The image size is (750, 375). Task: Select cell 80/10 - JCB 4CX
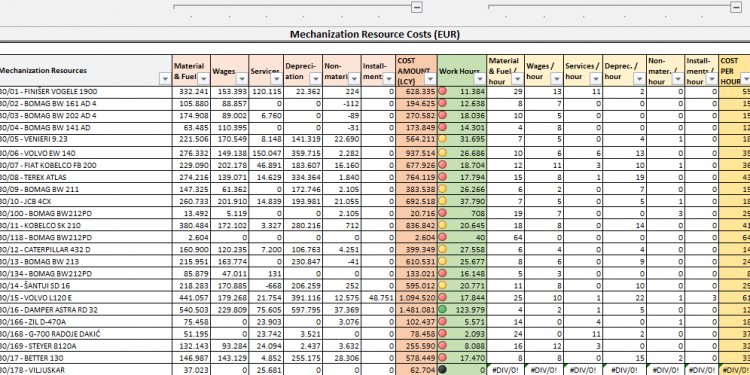[86, 201]
